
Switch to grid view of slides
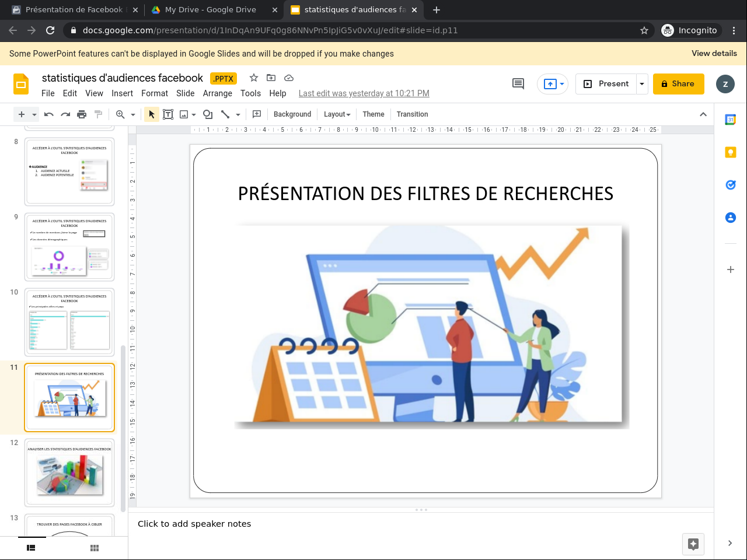coord(95,548)
